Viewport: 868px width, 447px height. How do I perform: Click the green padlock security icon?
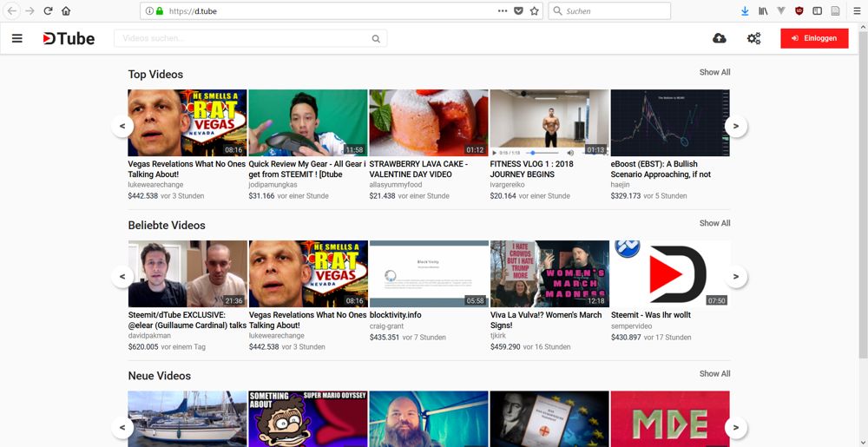point(160,10)
